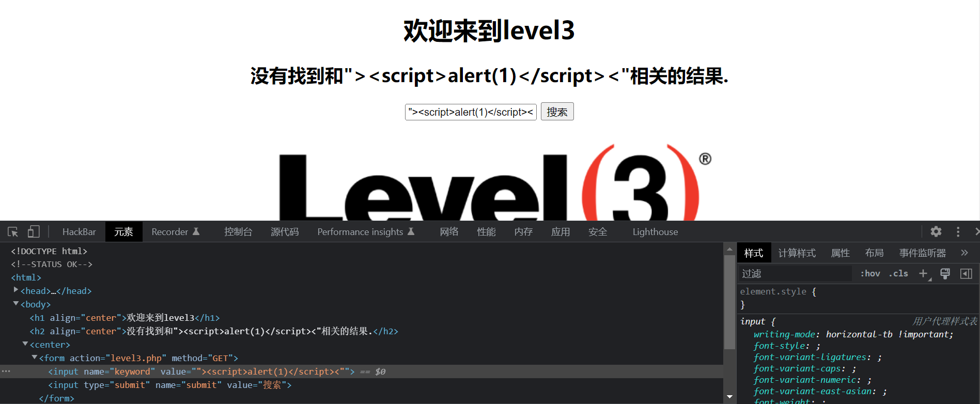Select the <!DOCTYPE html> line
This screenshot has width=980, height=404.
[49, 251]
